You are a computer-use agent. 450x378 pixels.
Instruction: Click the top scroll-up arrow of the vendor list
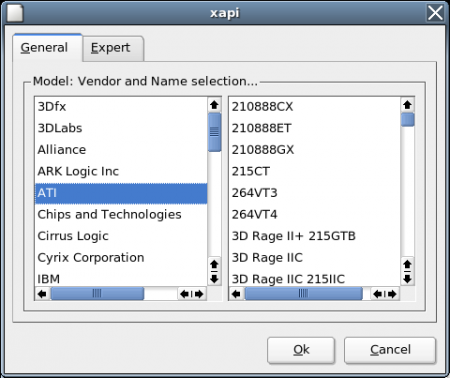[x=214, y=105]
